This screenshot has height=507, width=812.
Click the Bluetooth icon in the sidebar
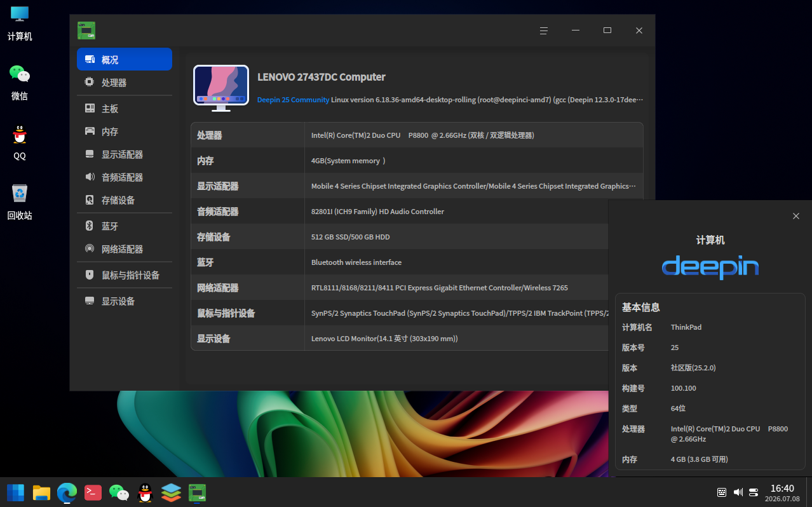point(90,226)
